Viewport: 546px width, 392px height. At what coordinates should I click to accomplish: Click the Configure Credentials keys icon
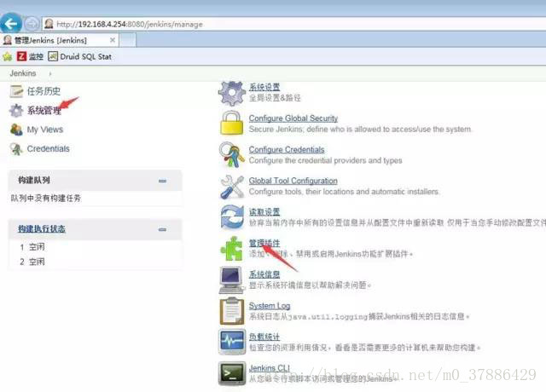[x=232, y=155]
